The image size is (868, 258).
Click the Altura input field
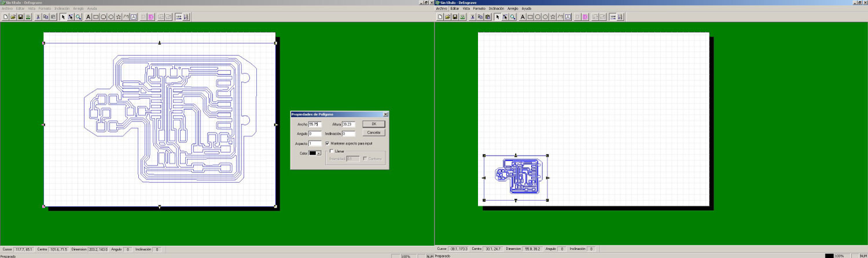click(x=348, y=124)
